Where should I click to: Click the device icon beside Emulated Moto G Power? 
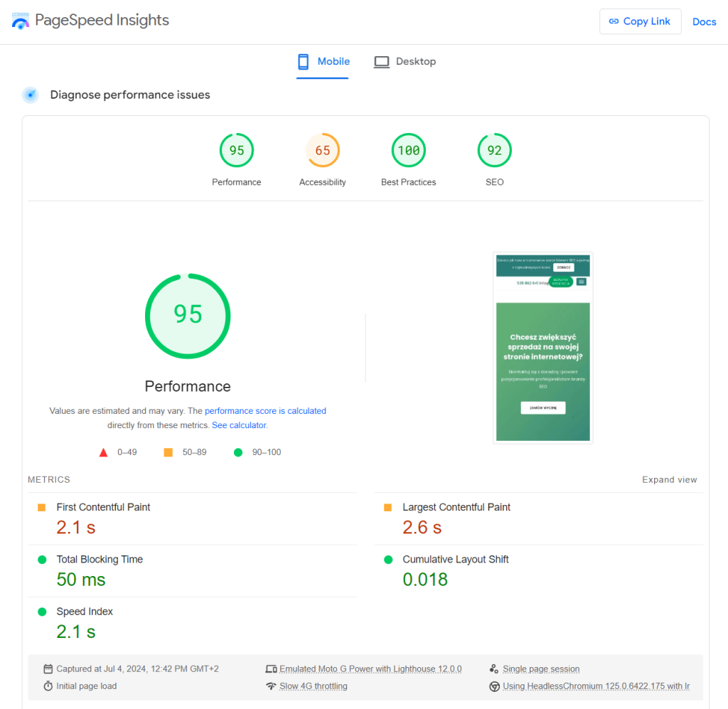(271, 668)
